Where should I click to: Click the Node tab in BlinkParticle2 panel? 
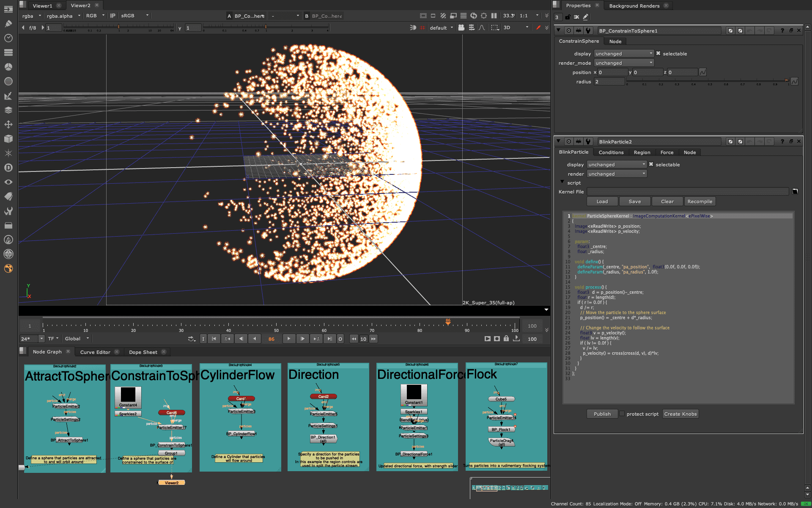(689, 152)
